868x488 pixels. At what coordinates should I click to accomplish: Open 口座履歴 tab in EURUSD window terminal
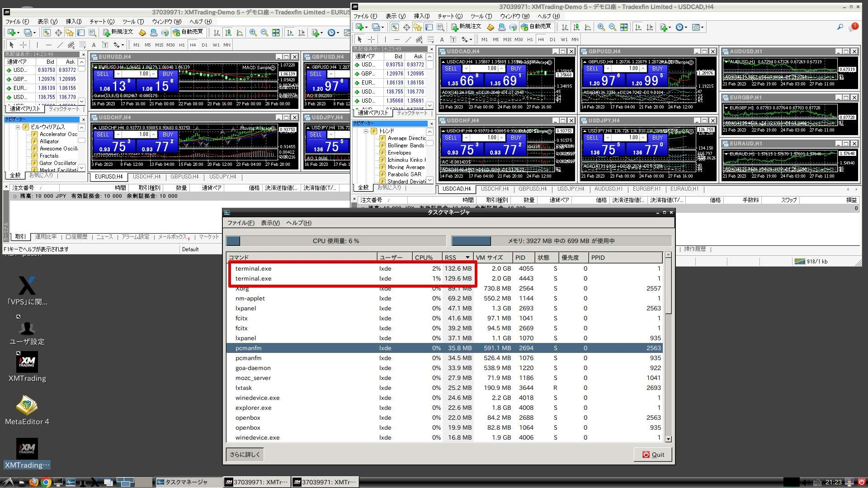[76, 237]
